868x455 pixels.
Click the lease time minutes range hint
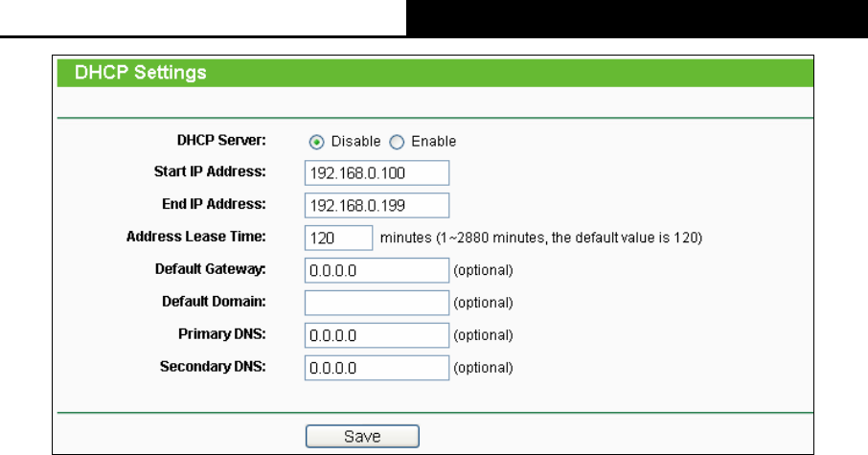tap(541, 238)
